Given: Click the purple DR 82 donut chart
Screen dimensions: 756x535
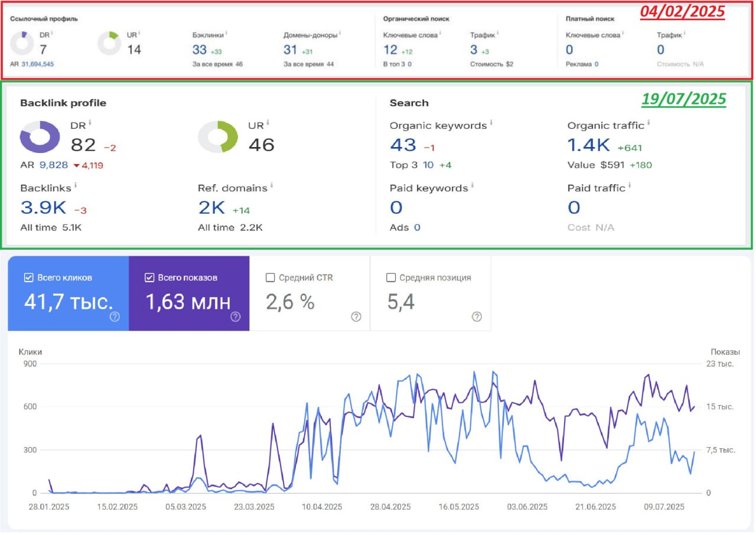Looking at the screenshot, I should pos(40,137).
